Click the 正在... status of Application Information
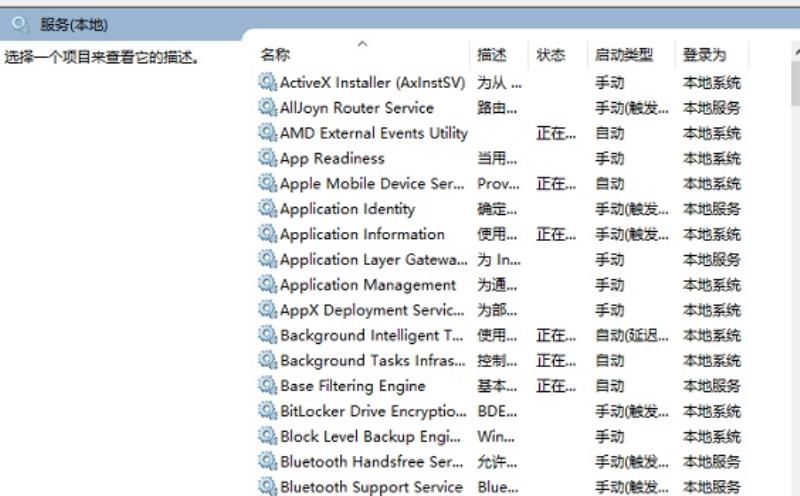Viewport: 800px width, 496px height. pos(556,234)
